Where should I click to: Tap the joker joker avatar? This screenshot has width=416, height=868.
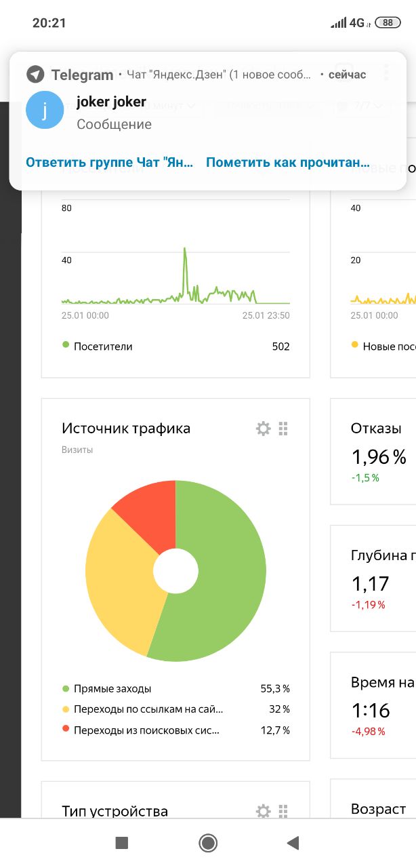tap(45, 110)
